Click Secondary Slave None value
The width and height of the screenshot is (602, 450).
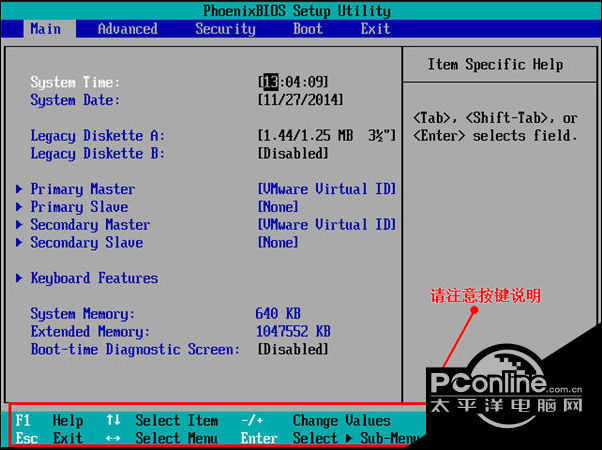(278, 242)
